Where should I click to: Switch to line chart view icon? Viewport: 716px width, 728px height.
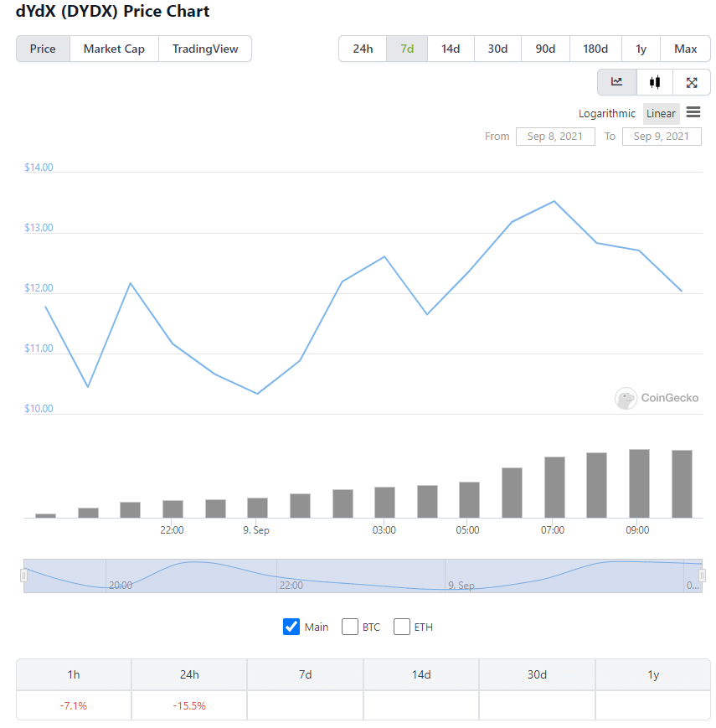pyautogui.click(x=616, y=82)
